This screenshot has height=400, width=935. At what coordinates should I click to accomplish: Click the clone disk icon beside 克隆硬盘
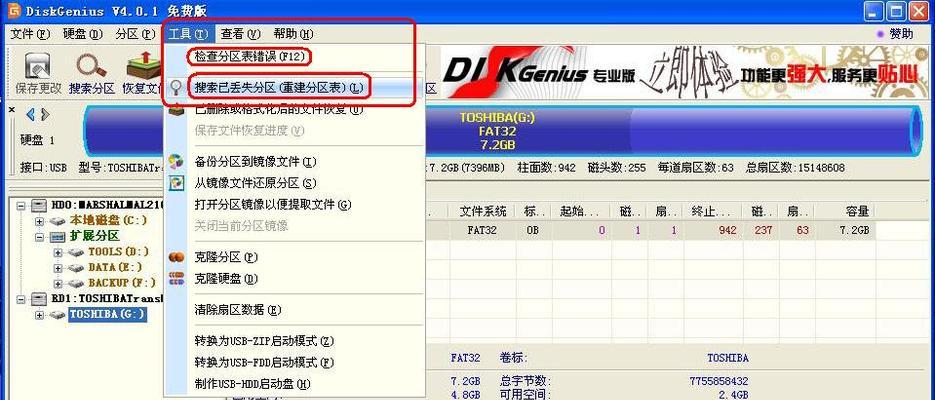coord(177,278)
